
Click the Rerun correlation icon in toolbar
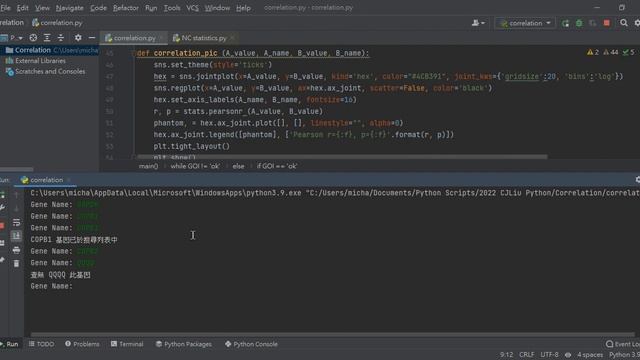(x=565, y=23)
